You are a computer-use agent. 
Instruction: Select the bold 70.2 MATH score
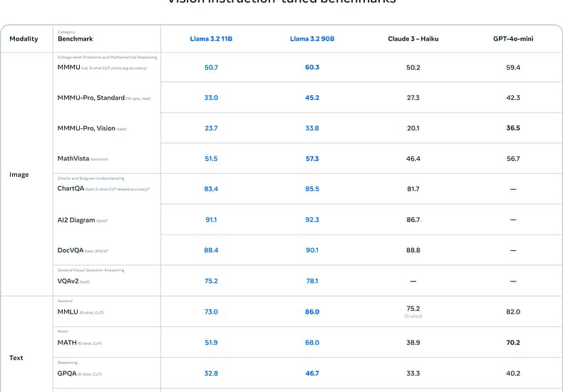pos(513,342)
